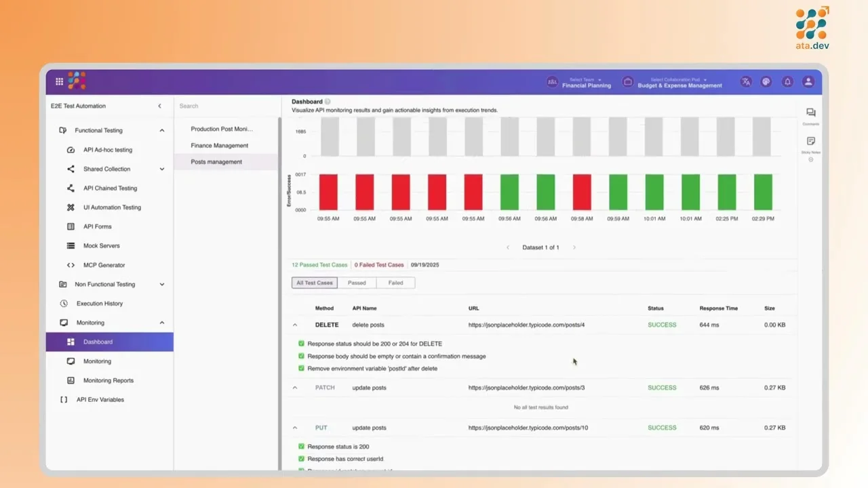Toggle 'Response status is 200' checkbox
This screenshot has height=488, width=868.
[x=302, y=447]
